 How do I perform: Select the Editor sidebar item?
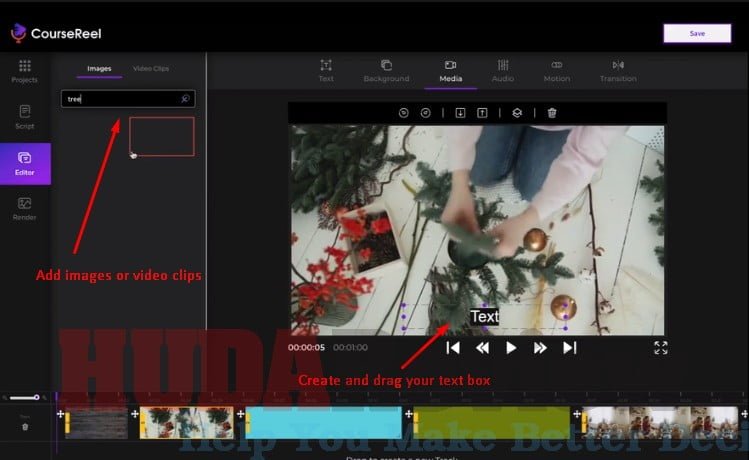point(25,163)
